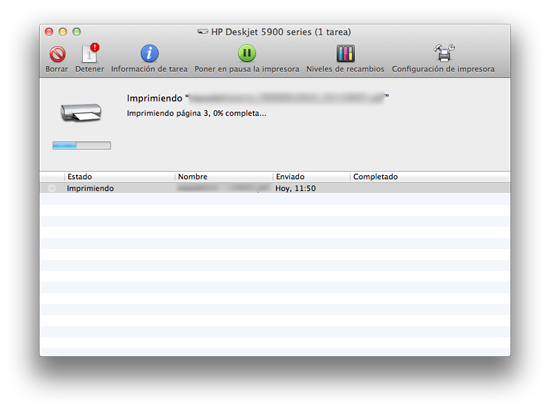Viewport: 550px width, 411px height.
Task: Close the window with the red button
Action: 49,32
